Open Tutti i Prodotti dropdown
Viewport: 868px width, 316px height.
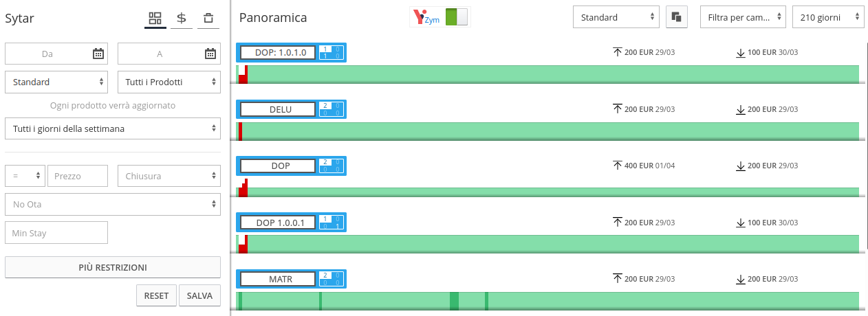coord(169,82)
